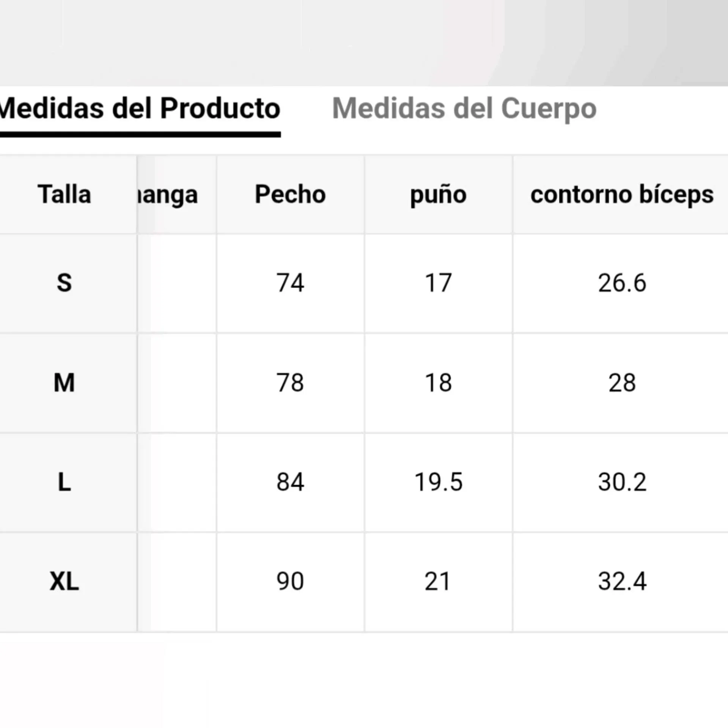This screenshot has height=728, width=728.
Task: Click the Talla column header
Action: 64,194
